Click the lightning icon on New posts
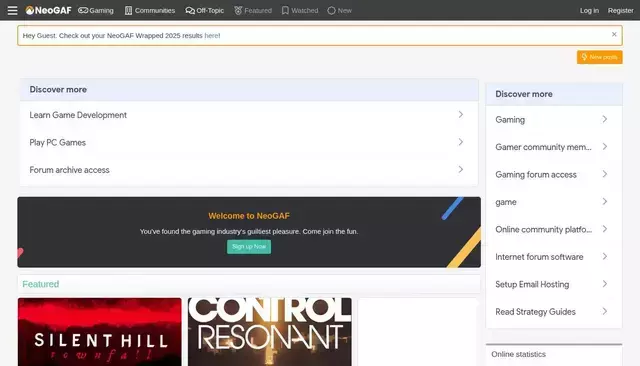 584,57
